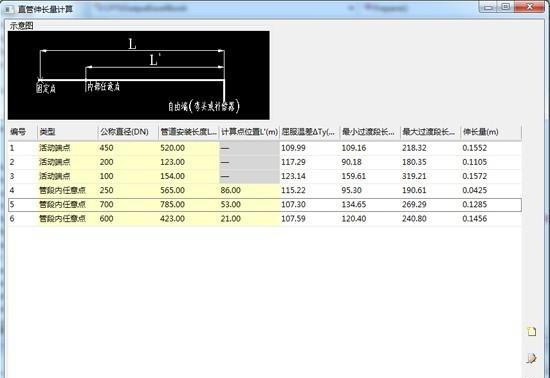The image size is (550, 378).
Task: Edit pipe length cell 154.00
Action: 189,176
